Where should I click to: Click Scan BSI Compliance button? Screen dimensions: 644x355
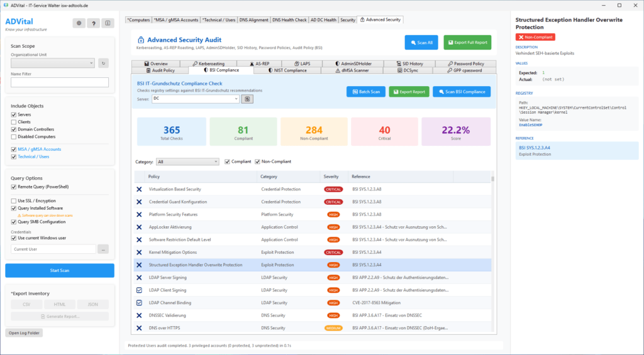click(x=462, y=92)
